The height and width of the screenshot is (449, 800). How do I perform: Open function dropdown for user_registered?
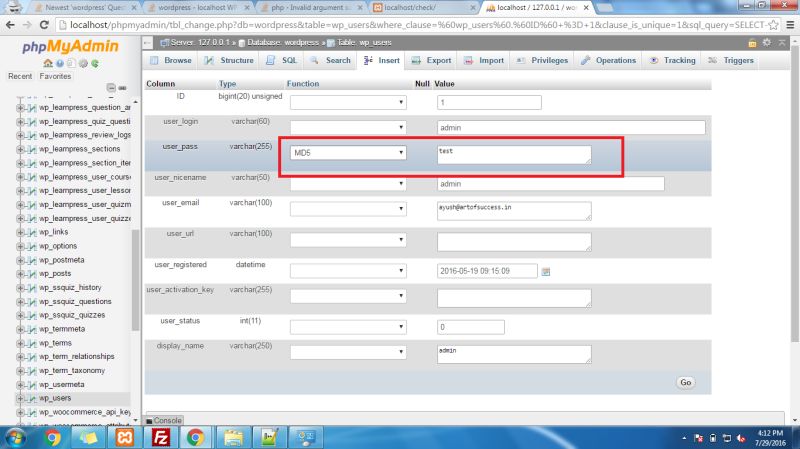348,271
